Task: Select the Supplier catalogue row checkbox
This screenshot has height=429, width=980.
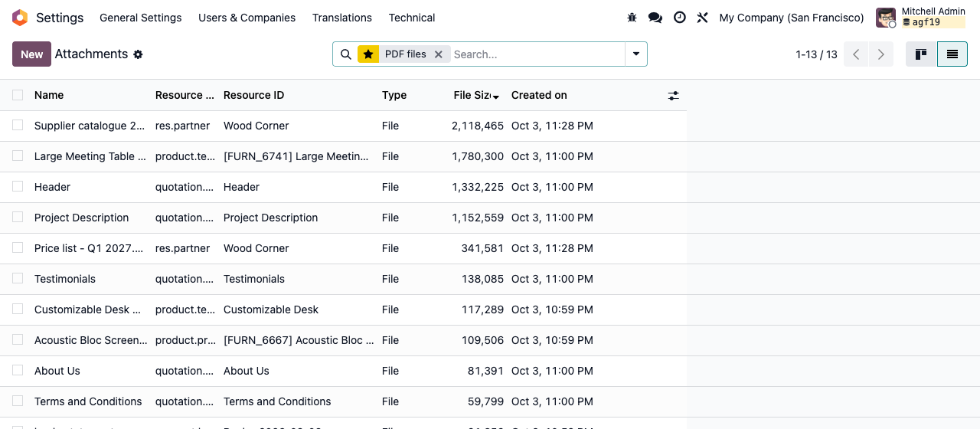Action: click(18, 125)
